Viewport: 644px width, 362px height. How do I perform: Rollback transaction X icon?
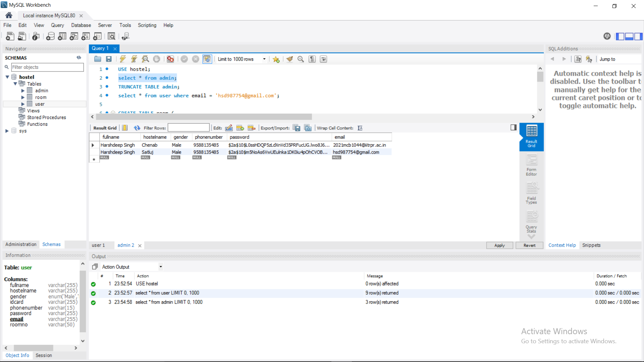[x=196, y=59]
